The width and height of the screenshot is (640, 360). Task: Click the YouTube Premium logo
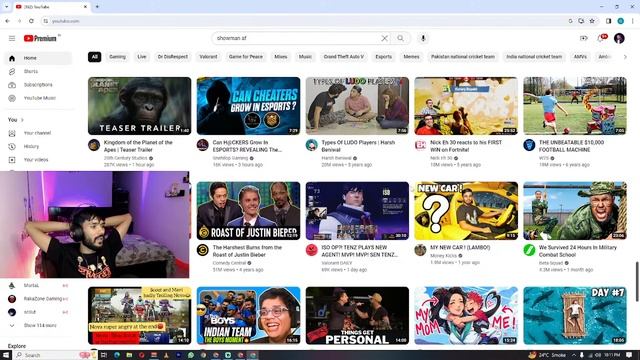tap(40, 38)
